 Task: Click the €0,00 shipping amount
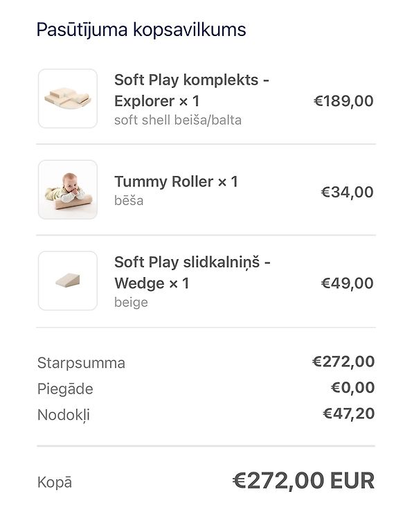[352, 387]
